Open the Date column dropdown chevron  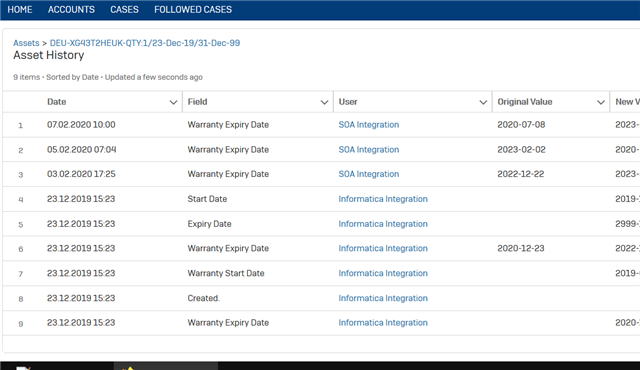click(x=173, y=102)
